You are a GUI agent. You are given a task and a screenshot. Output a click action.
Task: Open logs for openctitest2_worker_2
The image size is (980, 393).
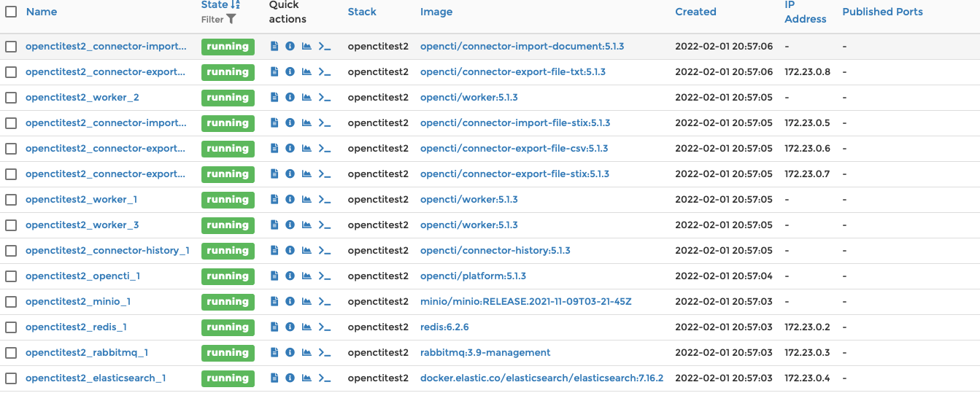tap(274, 97)
